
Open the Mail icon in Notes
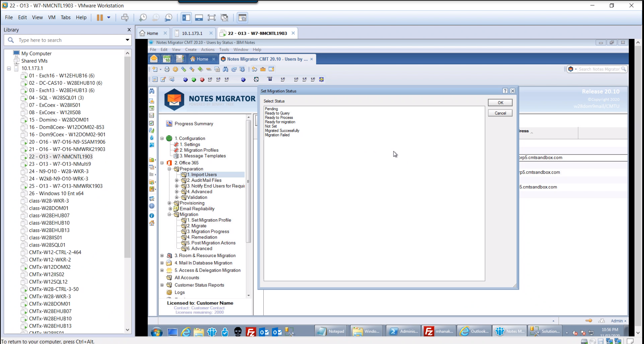pyautogui.click(x=154, y=59)
